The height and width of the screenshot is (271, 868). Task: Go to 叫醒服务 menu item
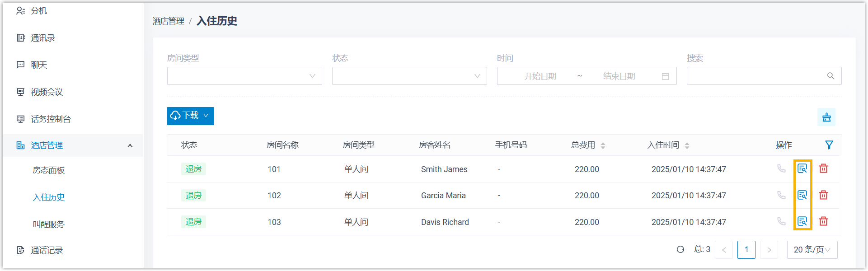pyautogui.click(x=49, y=224)
